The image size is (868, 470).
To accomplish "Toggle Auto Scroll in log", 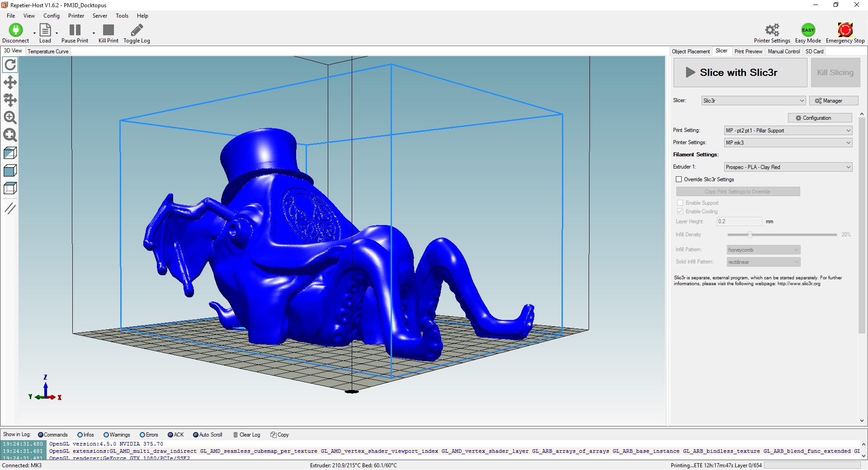I will [x=196, y=435].
